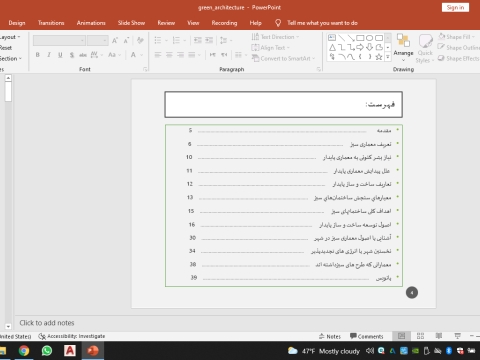The width and height of the screenshot is (480, 360).
Task: Align text to the left
Action: tap(158, 55)
